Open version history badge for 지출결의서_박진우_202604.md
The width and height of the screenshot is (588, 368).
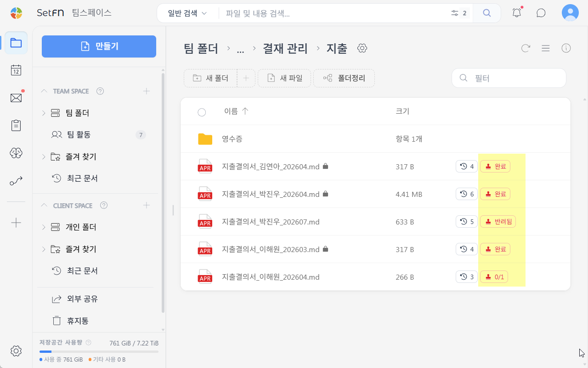(466, 194)
